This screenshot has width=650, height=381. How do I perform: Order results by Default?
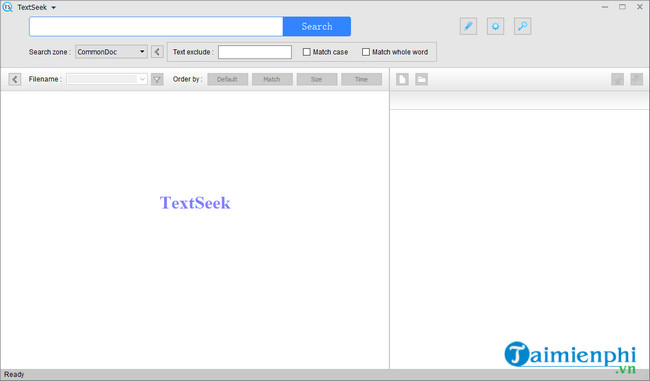[x=228, y=79]
